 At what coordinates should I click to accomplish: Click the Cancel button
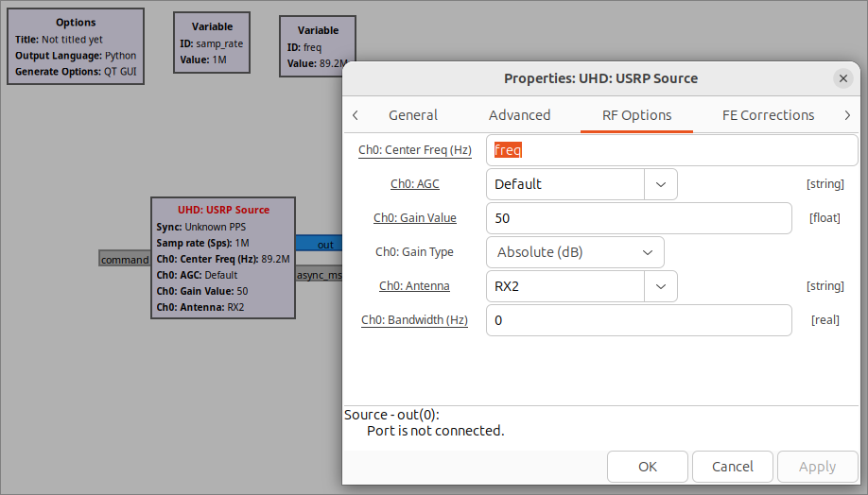[733, 467]
